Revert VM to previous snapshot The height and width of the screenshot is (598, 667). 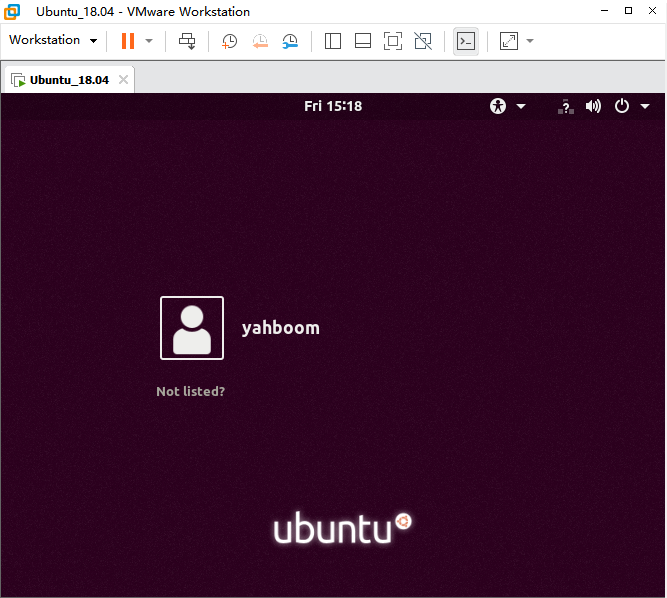[260, 41]
